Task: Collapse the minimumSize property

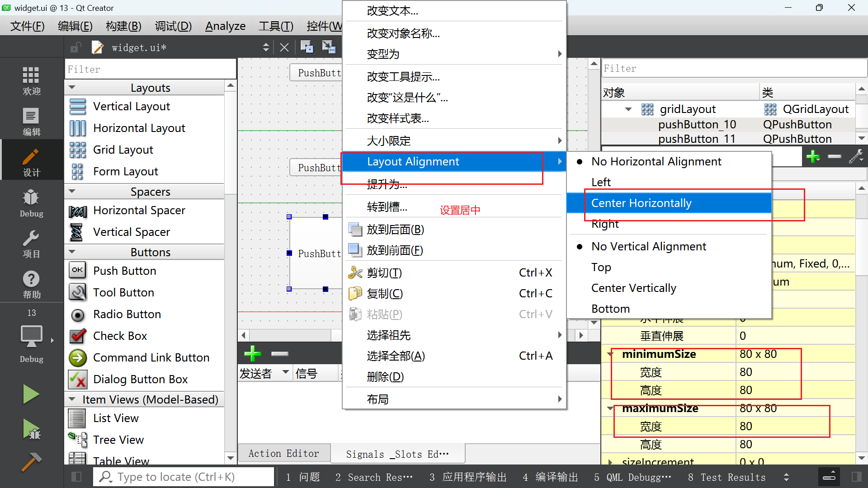Action: click(x=610, y=354)
